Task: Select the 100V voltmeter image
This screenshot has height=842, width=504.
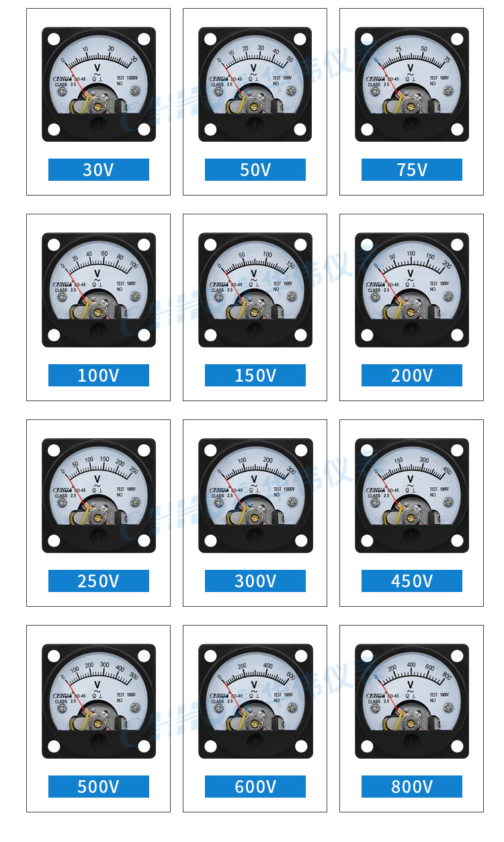Action: (x=99, y=290)
